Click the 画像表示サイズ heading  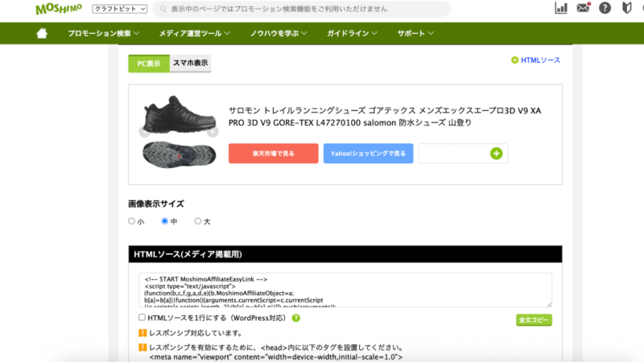click(156, 204)
